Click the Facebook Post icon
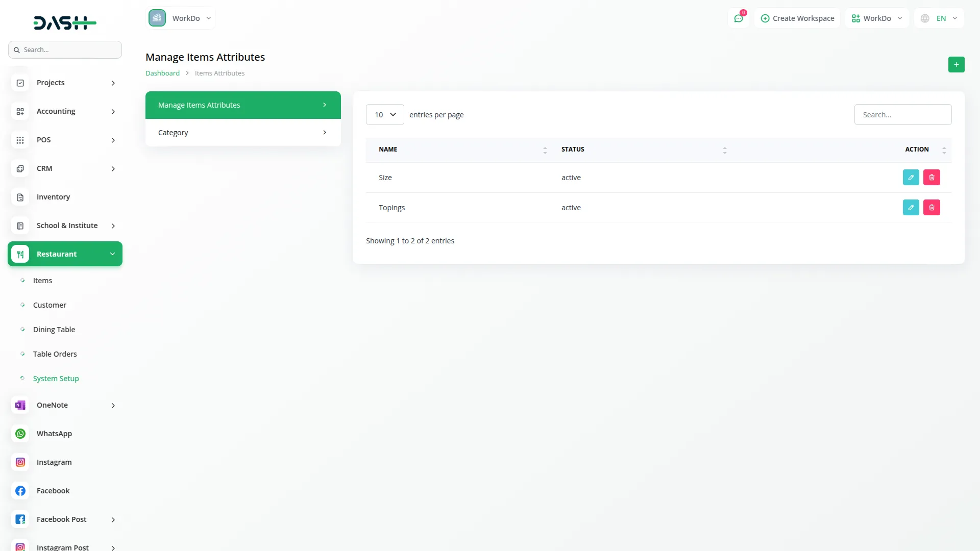 [20, 519]
